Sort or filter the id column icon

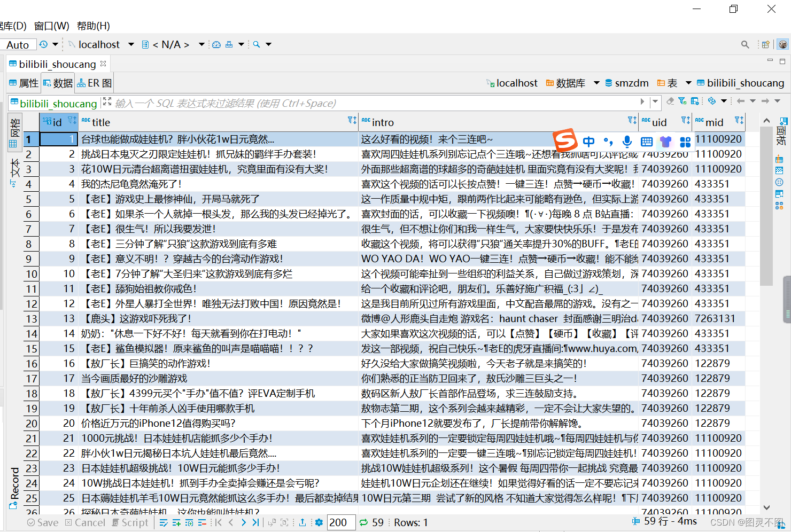point(72,121)
